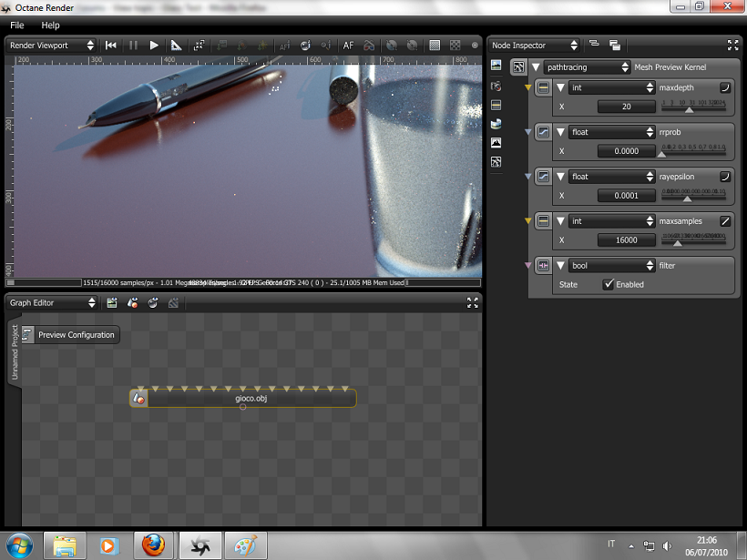
Task: Click the maxdepth node type icon
Action: pyautogui.click(x=543, y=87)
